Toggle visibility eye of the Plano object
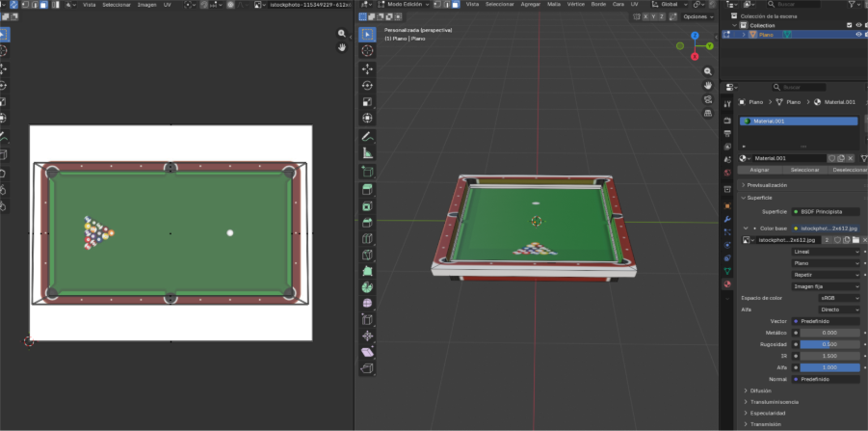This screenshot has height=431, width=868. coord(857,35)
